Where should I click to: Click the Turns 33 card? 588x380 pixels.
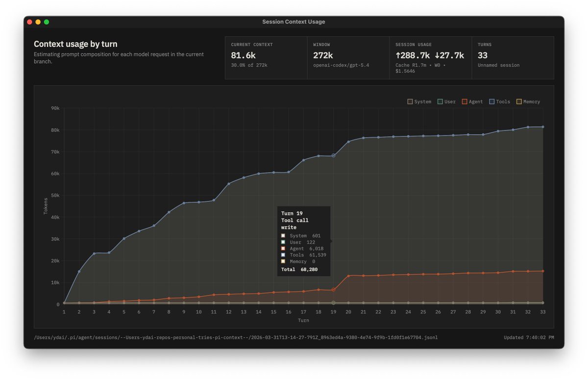[x=513, y=58]
